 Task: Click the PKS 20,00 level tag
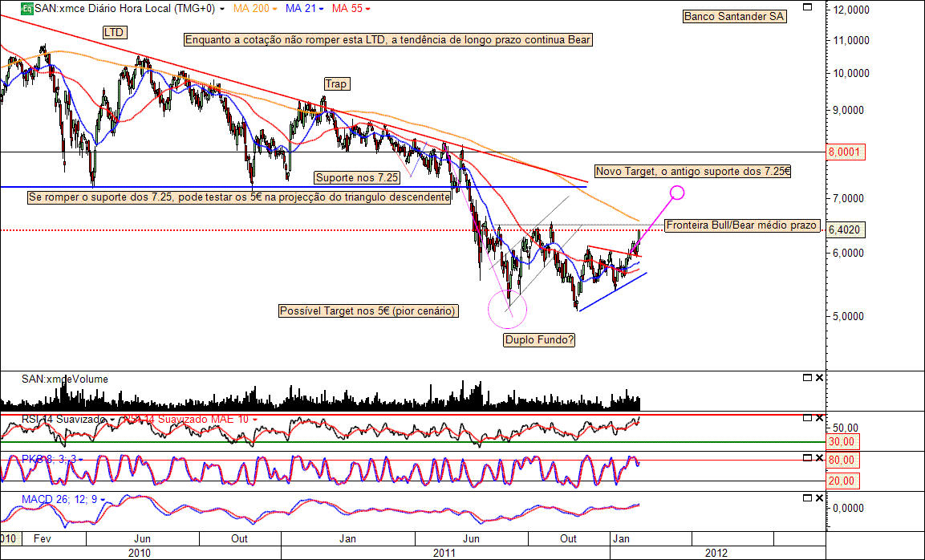(x=842, y=481)
